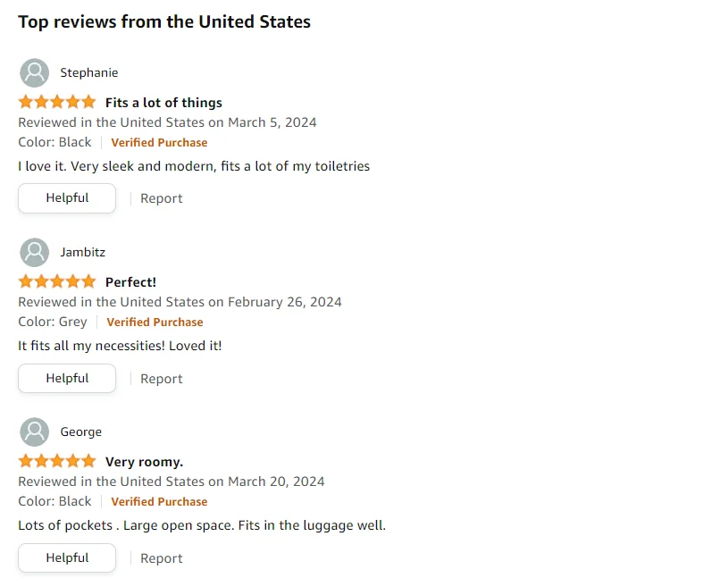Image resolution: width=728 pixels, height=578 pixels.
Task: Report Stephanie's review
Action: click(162, 198)
